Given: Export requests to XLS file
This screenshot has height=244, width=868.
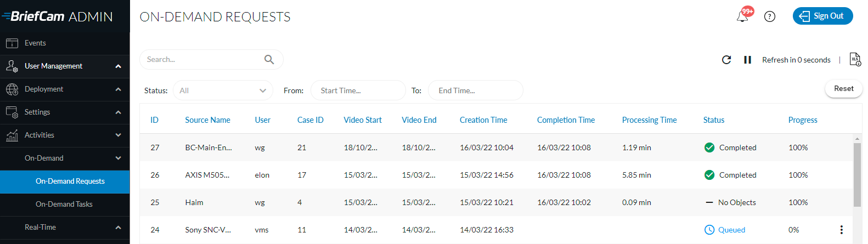Looking at the screenshot, I should (855, 59).
